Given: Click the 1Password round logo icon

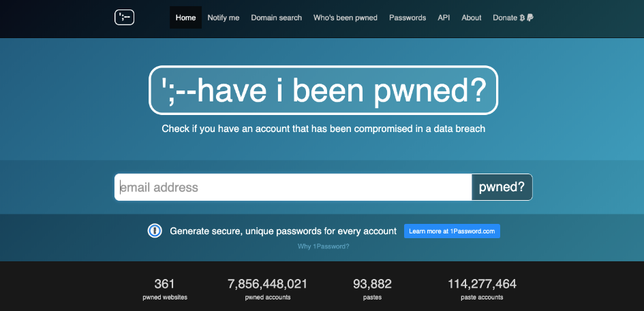Looking at the screenshot, I should tap(155, 231).
